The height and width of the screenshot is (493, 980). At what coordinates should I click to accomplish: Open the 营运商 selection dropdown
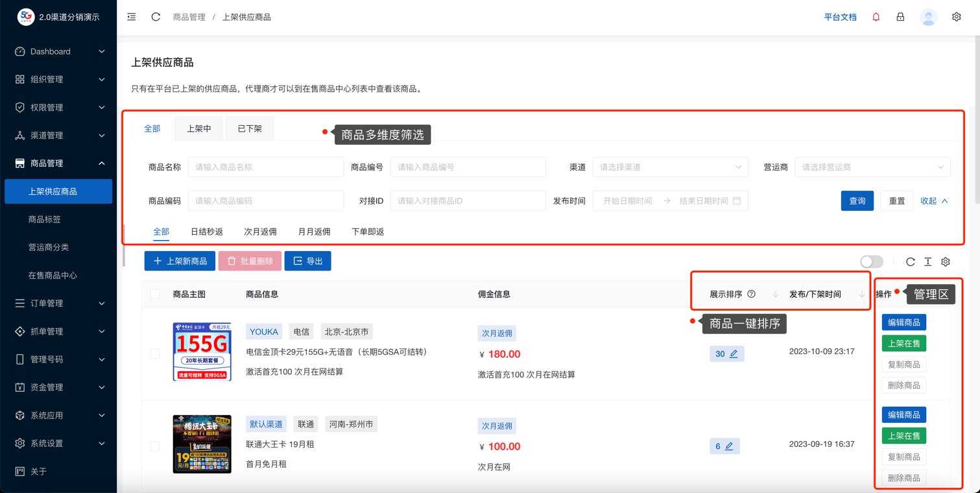tap(872, 167)
